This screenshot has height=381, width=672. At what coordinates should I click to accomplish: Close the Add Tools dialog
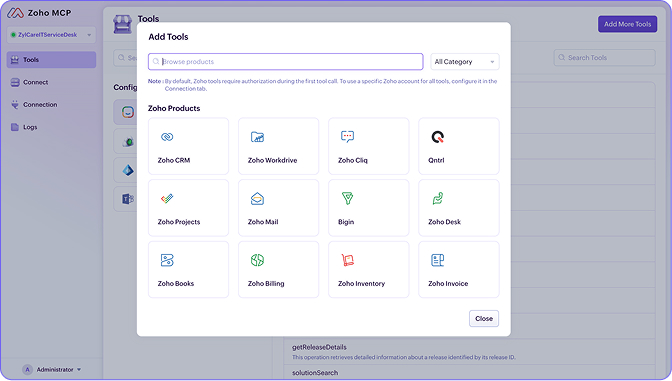484,318
